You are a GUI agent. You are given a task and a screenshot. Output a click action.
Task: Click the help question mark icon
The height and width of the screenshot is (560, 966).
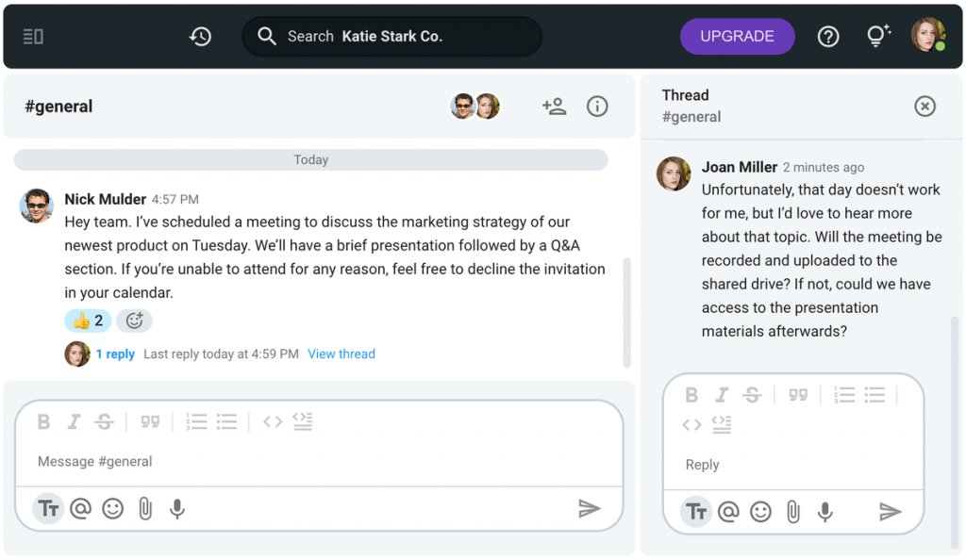(x=828, y=37)
